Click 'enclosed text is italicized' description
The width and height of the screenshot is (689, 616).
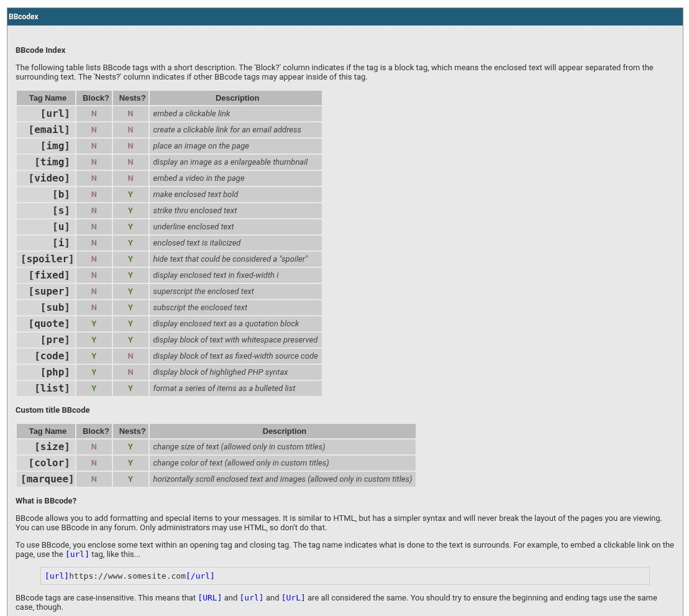197,243
